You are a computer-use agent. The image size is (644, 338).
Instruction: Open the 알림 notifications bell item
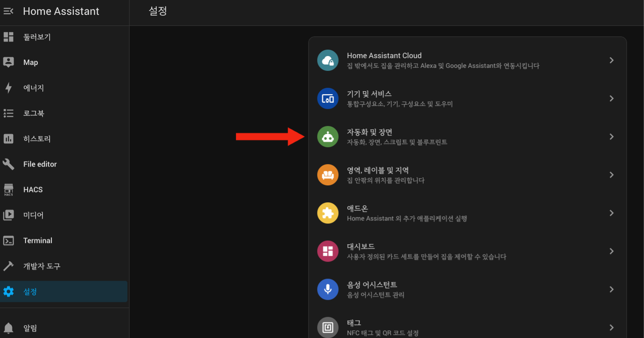click(x=30, y=328)
